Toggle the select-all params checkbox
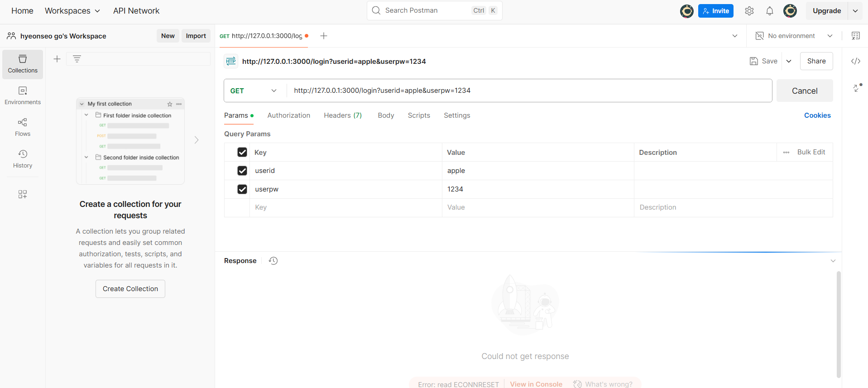 point(242,152)
